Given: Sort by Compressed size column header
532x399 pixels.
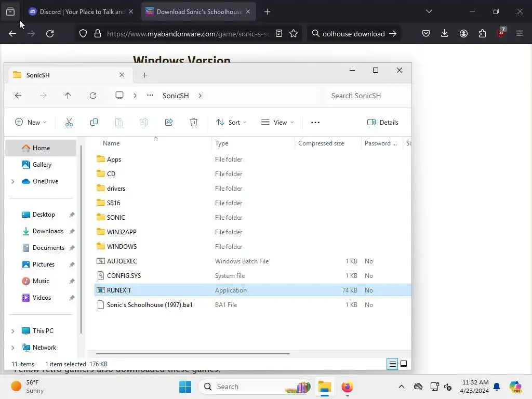Looking at the screenshot, I should coord(321,143).
